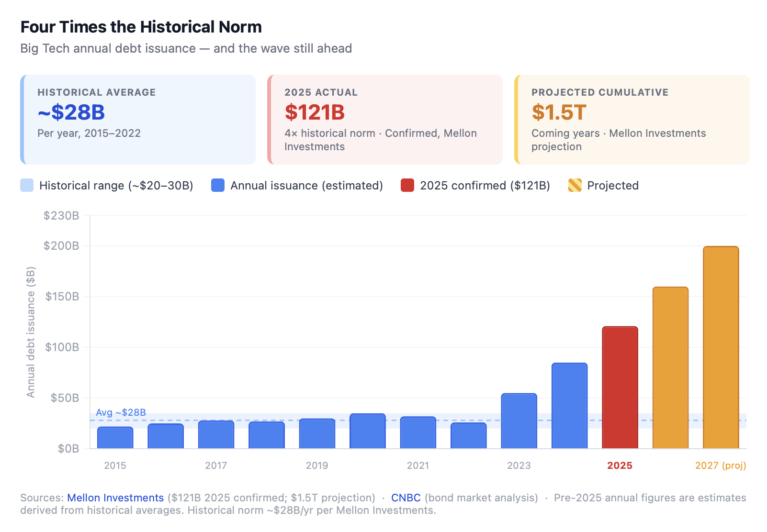Open the CNBC source link
This screenshot has height=532, width=767.
tap(406, 498)
